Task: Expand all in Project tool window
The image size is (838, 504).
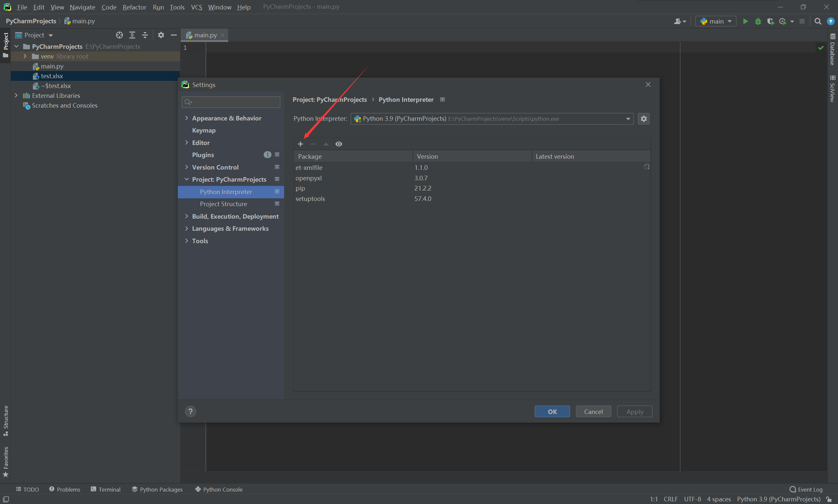Action: click(x=132, y=35)
